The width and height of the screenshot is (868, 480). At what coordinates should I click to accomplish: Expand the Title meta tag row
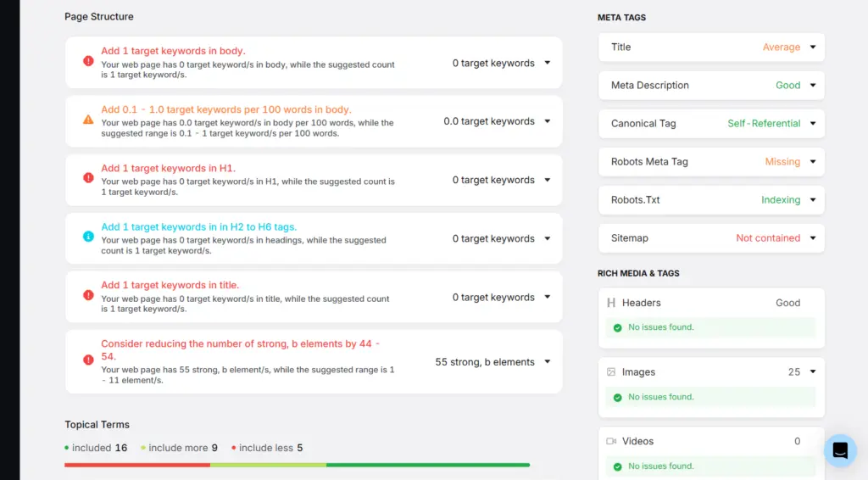pyautogui.click(x=813, y=47)
